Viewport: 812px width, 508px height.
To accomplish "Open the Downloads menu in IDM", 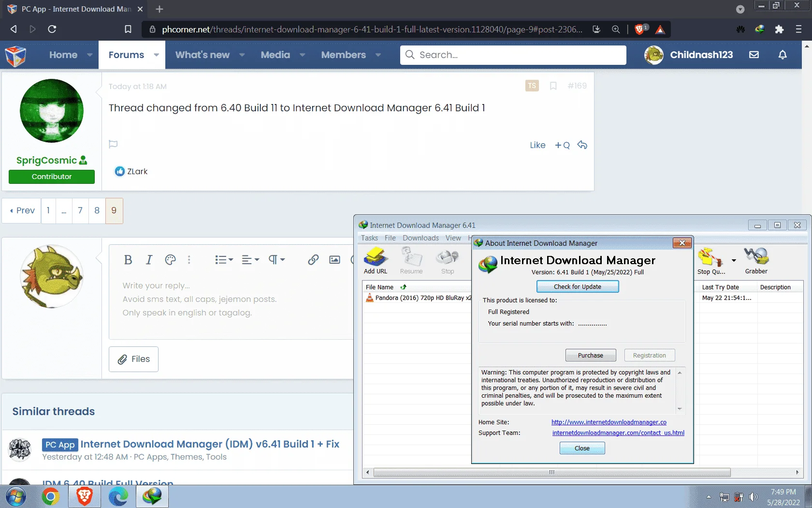I will coord(420,238).
